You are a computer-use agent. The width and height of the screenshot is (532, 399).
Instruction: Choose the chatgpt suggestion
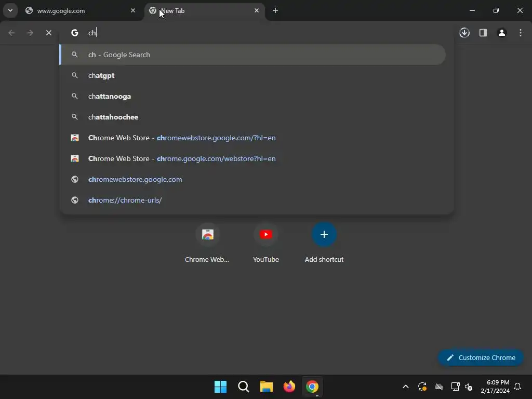[x=253, y=75]
